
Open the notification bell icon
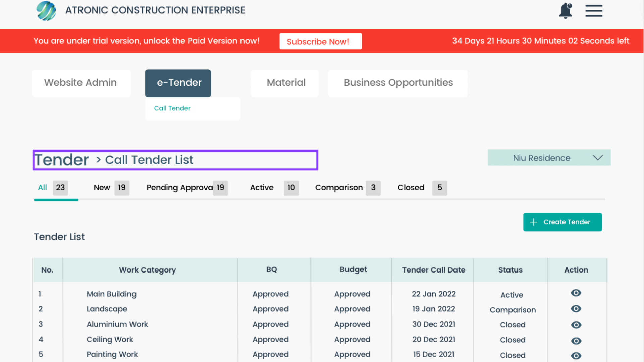565,11
